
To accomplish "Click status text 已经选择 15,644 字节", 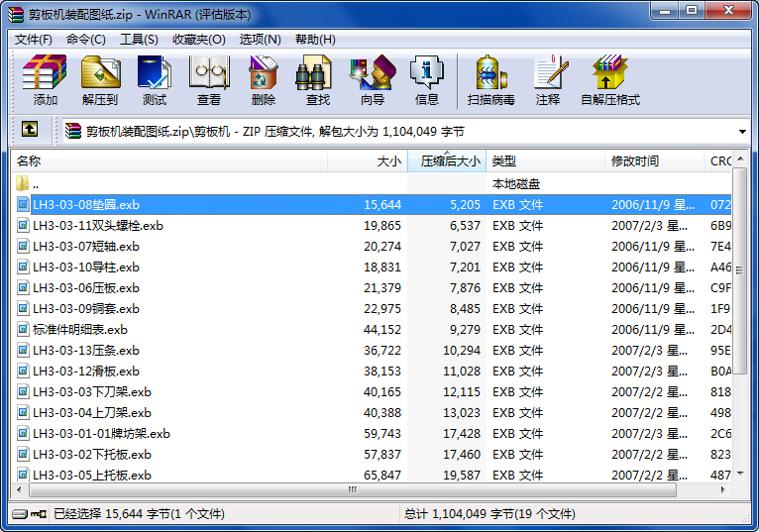I will click(139, 513).
